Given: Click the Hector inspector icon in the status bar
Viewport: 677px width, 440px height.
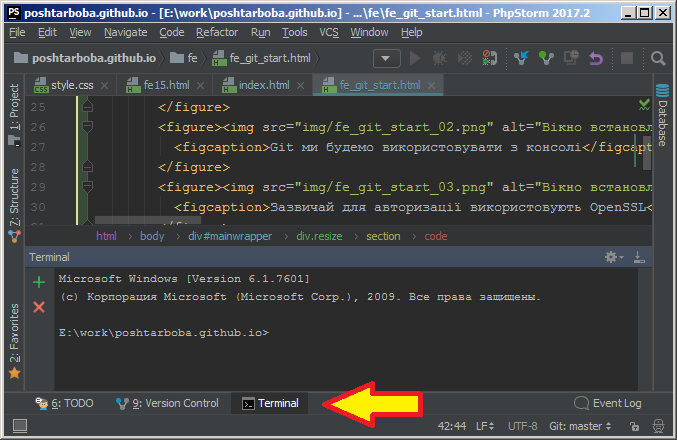Looking at the screenshot, I should click(x=658, y=427).
